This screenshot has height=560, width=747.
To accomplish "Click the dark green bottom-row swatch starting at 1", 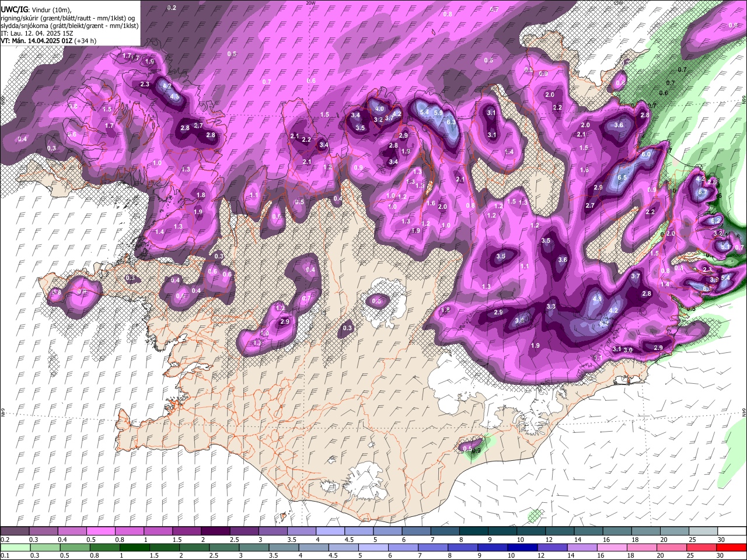I will tap(135, 547).
